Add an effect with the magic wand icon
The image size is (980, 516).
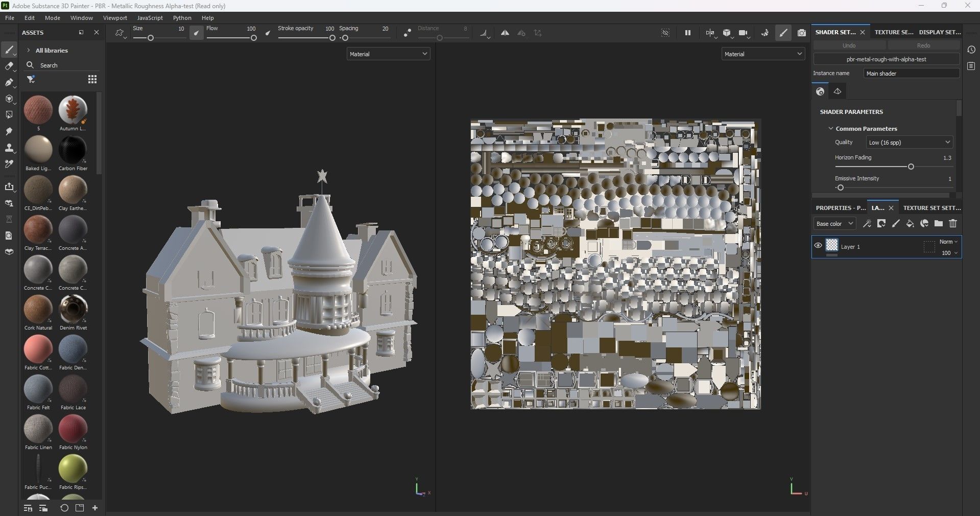pos(867,224)
